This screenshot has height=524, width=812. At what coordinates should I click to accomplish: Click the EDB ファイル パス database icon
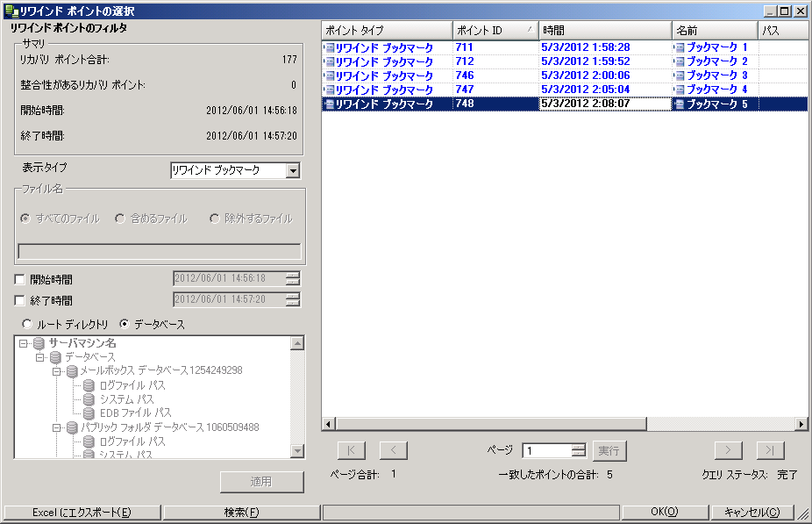(x=89, y=413)
